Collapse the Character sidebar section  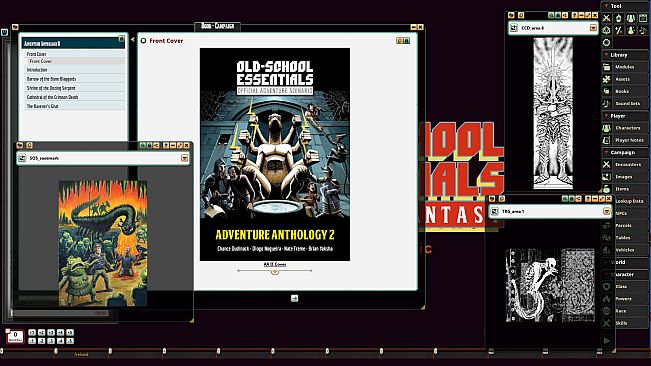607,274
